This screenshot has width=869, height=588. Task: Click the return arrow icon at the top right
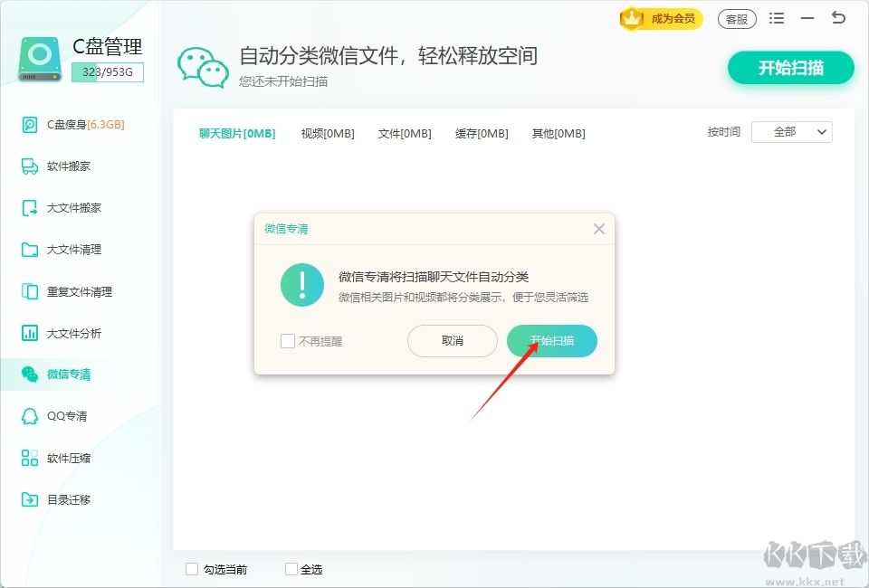[x=838, y=18]
